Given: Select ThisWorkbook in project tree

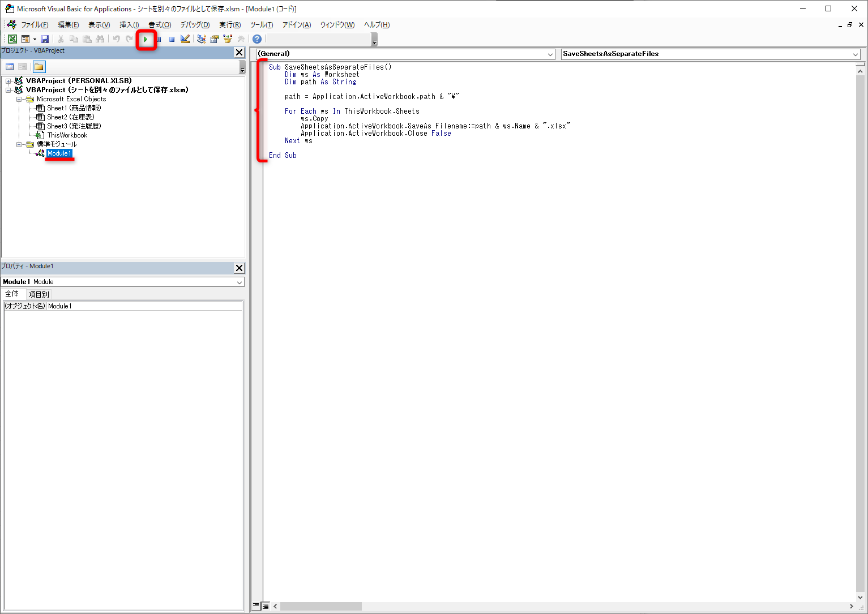Looking at the screenshot, I should click(67, 135).
